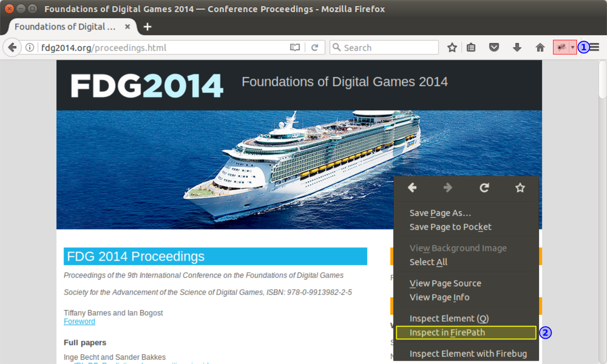Choose Inspect Element (Q)
Screen dimensions: 607x364
click(466, 319)
